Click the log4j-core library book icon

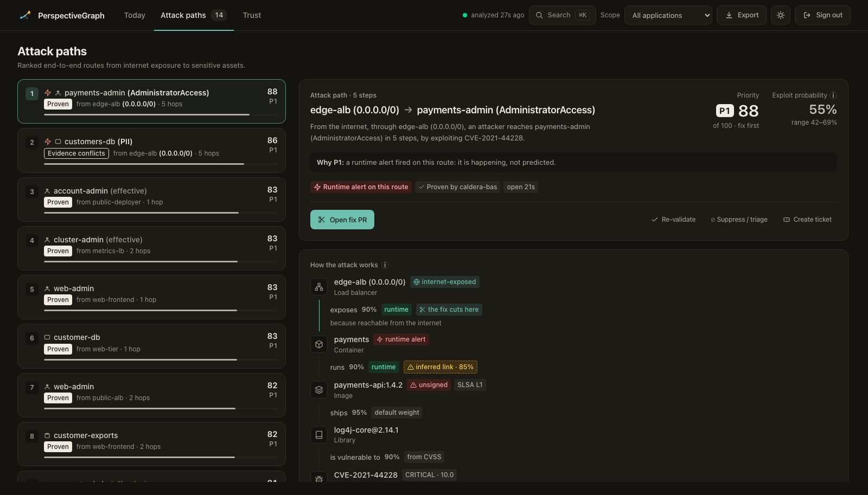pos(319,435)
